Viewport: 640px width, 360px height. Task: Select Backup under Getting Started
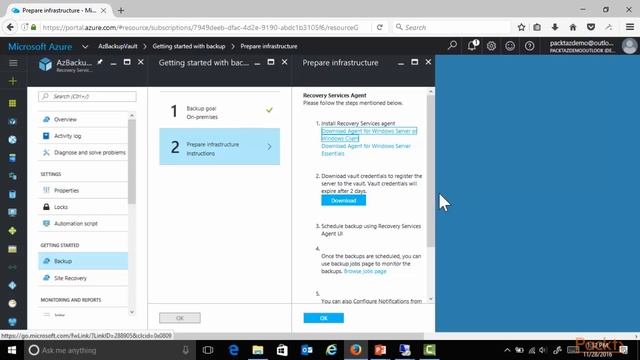[83, 261]
